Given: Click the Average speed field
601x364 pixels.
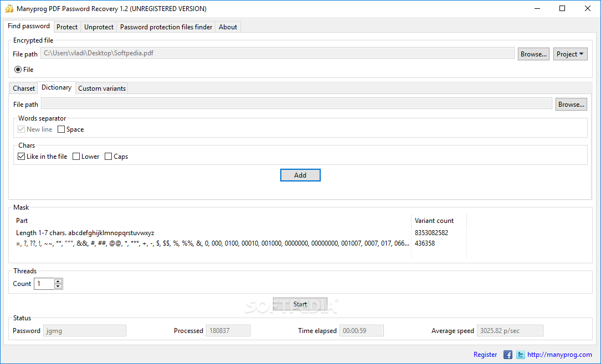Looking at the screenshot, I should [510, 331].
